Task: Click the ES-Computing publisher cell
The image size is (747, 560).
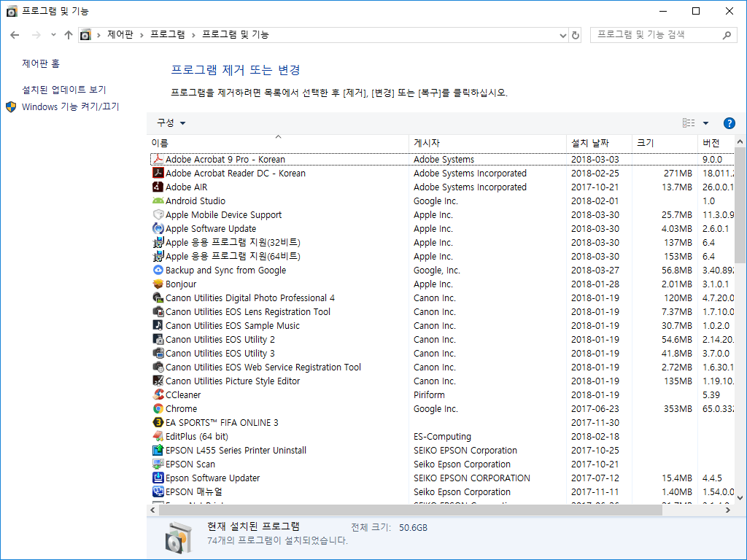Action: (442, 436)
